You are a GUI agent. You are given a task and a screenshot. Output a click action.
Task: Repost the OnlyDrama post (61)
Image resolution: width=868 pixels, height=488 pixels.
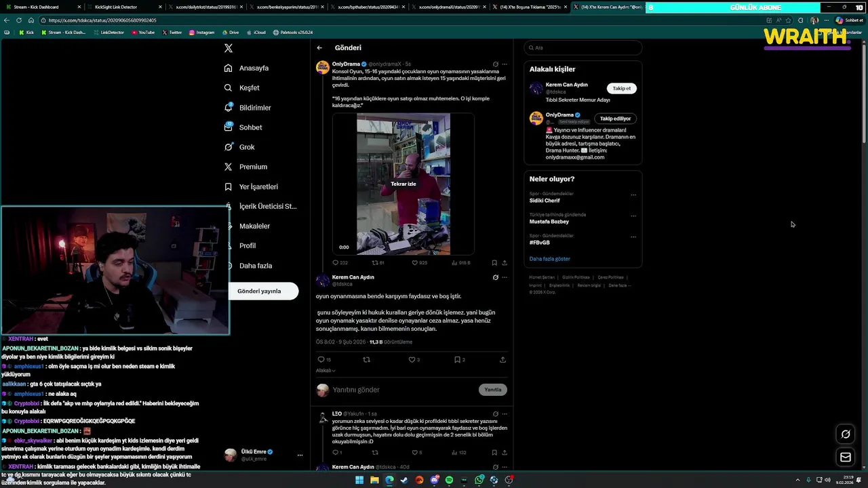pyautogui.click(x=378, y=262)
